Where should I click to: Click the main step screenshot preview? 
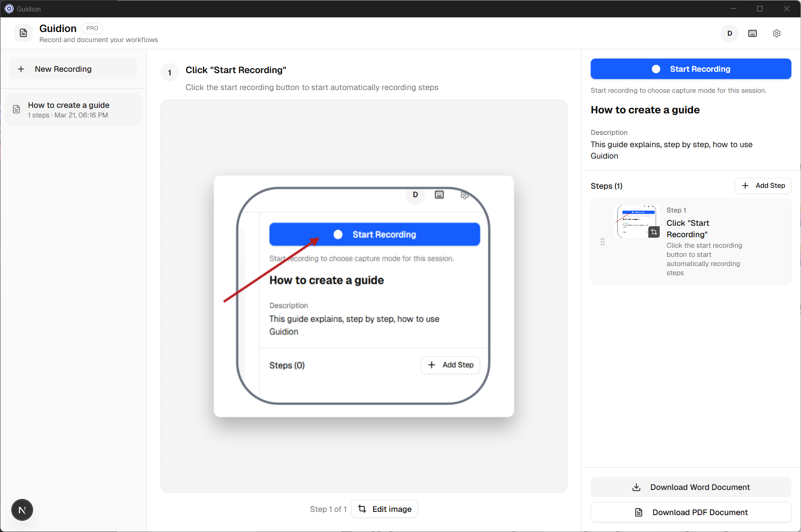[x=364, y=296]
